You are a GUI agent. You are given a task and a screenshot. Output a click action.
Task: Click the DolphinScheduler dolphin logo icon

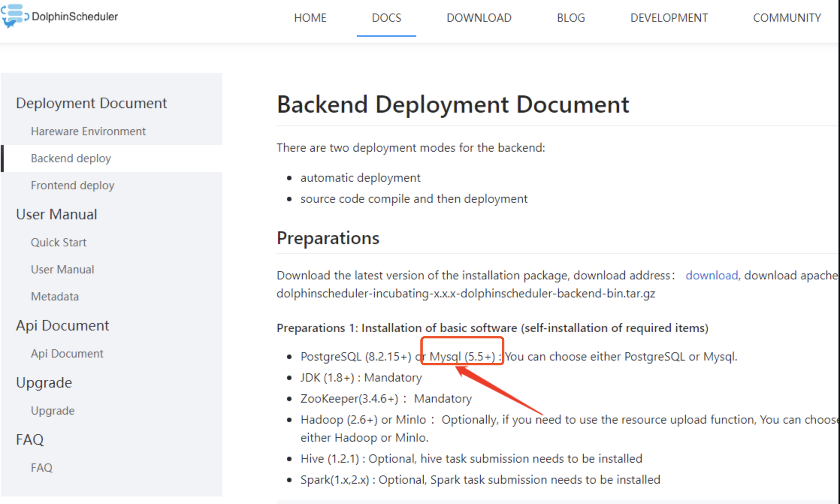click(14, 16)
